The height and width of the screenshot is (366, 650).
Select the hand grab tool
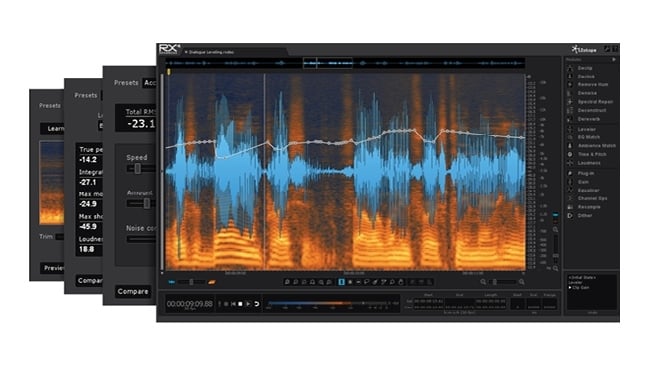point(401,282)
